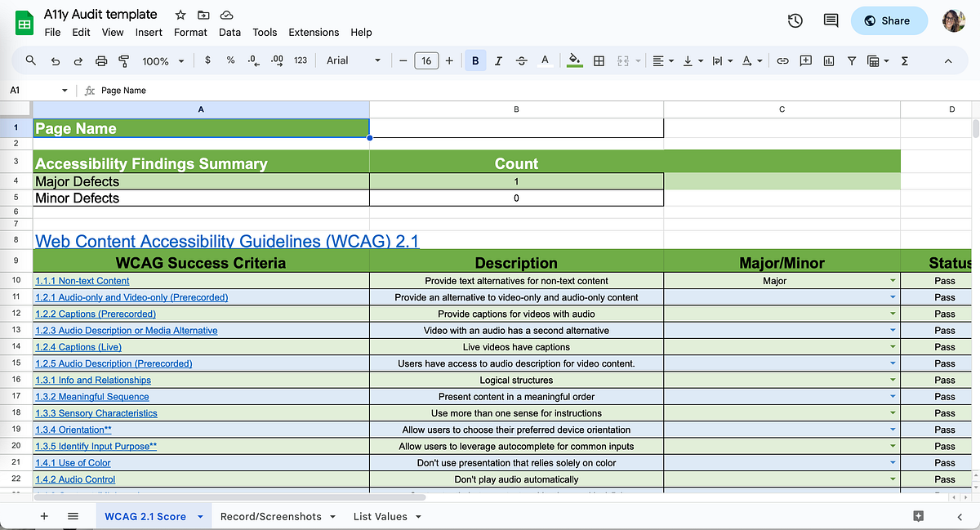The height and width of the screenshot is (530, 980).
Task: Select the paint format tool
Action: click(123, 60)
